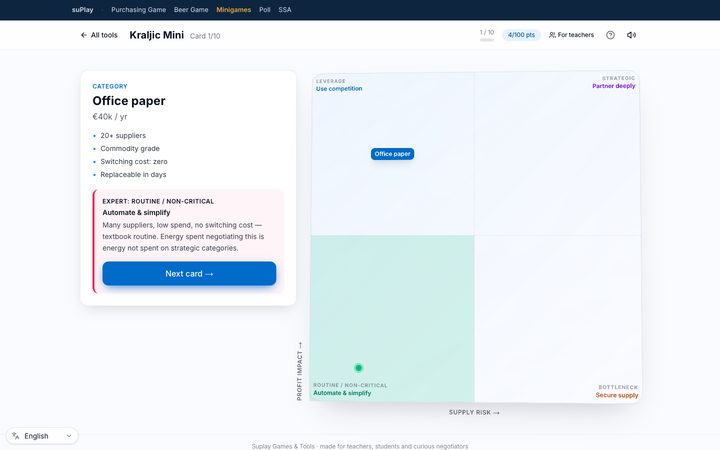Open the Beer Game menu item

click(x=191, y=10)
